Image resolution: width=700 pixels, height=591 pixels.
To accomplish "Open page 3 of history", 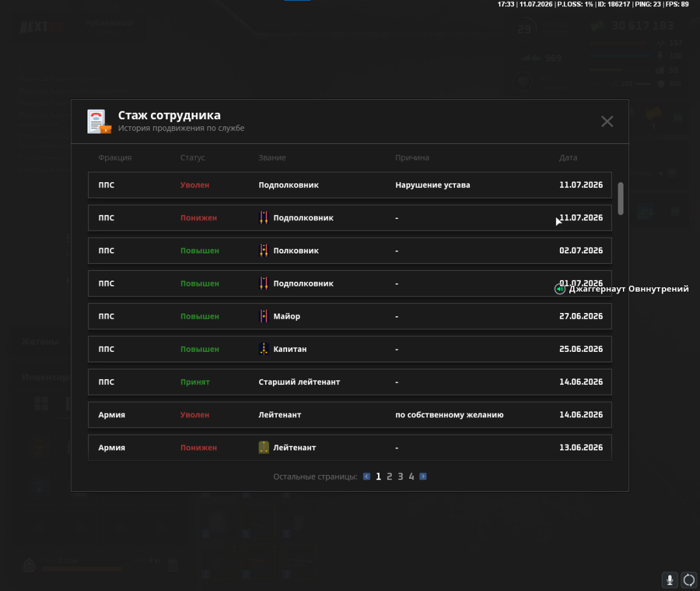I will [401, 477].
